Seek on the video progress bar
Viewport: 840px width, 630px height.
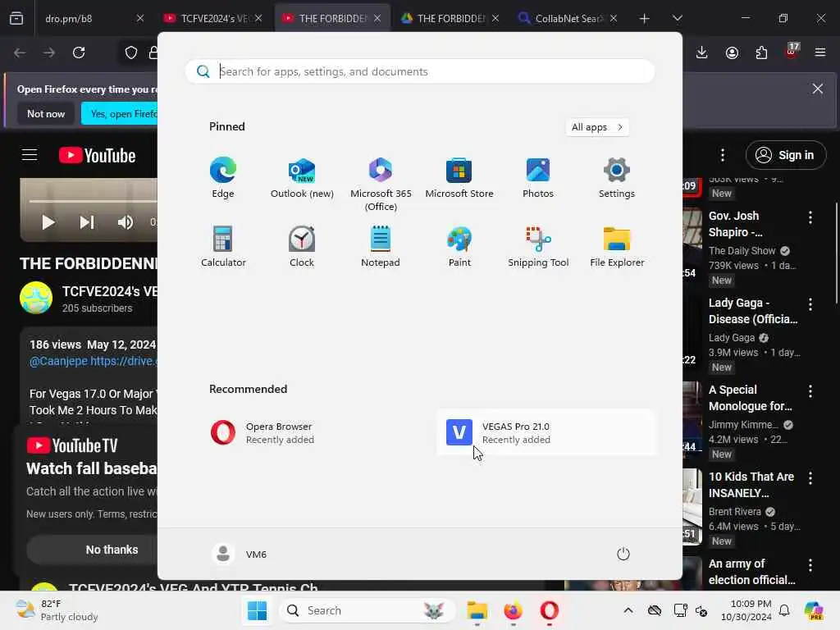point(94,202)
